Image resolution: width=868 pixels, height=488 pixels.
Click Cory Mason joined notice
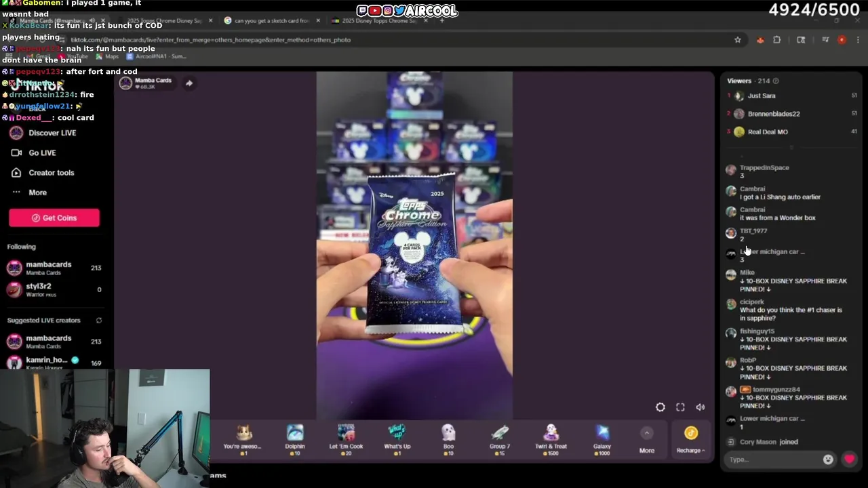[769, 442]
